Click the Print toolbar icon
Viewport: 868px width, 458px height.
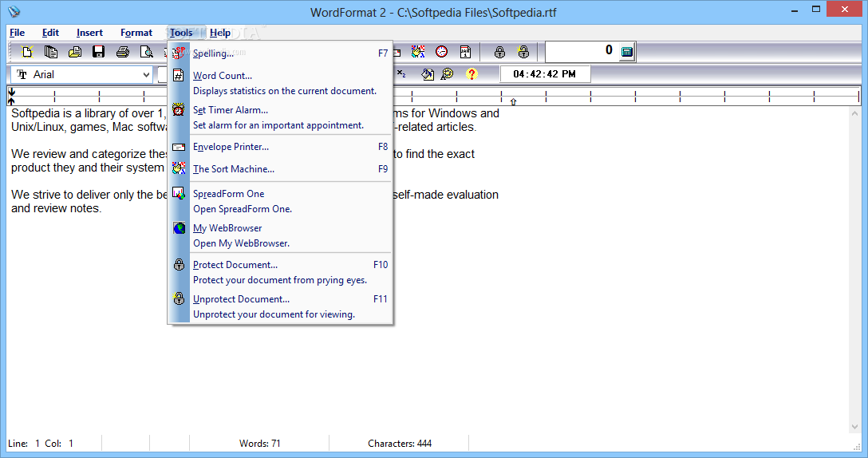123,52
